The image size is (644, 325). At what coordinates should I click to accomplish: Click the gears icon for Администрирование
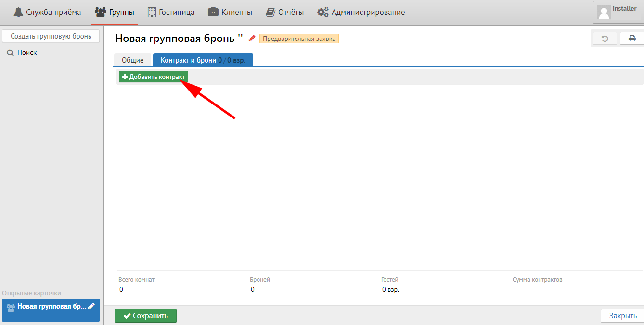click(x=323, y=13)
